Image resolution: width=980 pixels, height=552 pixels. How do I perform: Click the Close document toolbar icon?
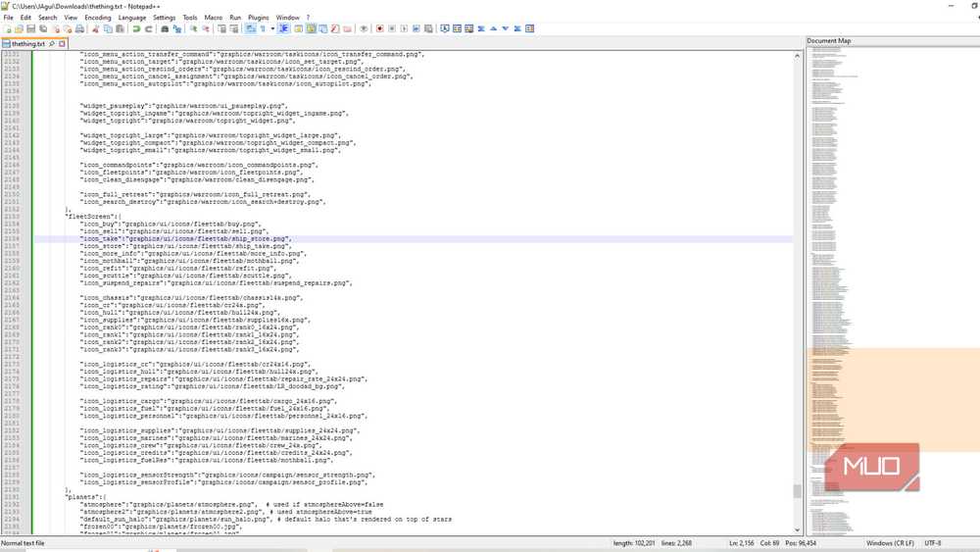(x=56, y=28)
